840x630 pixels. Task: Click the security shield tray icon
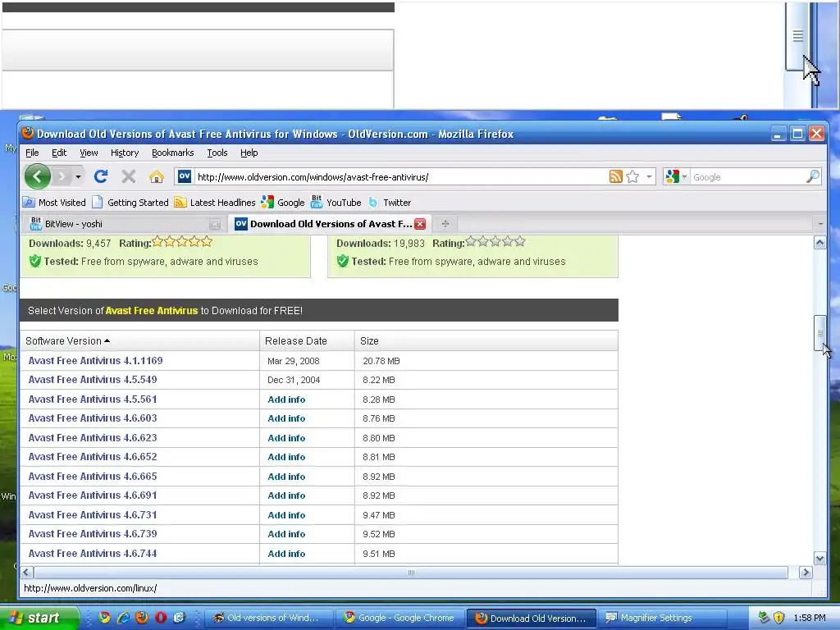(x=779, y=618)
